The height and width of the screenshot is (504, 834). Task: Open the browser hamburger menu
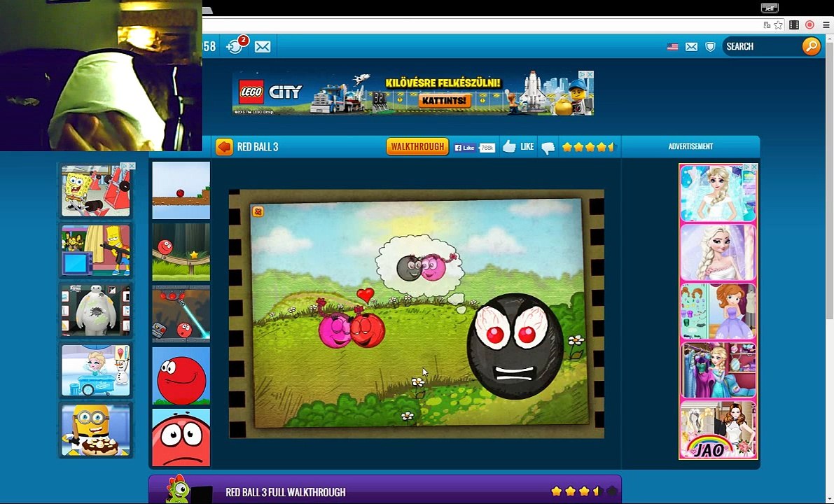(x=826, y=25)
